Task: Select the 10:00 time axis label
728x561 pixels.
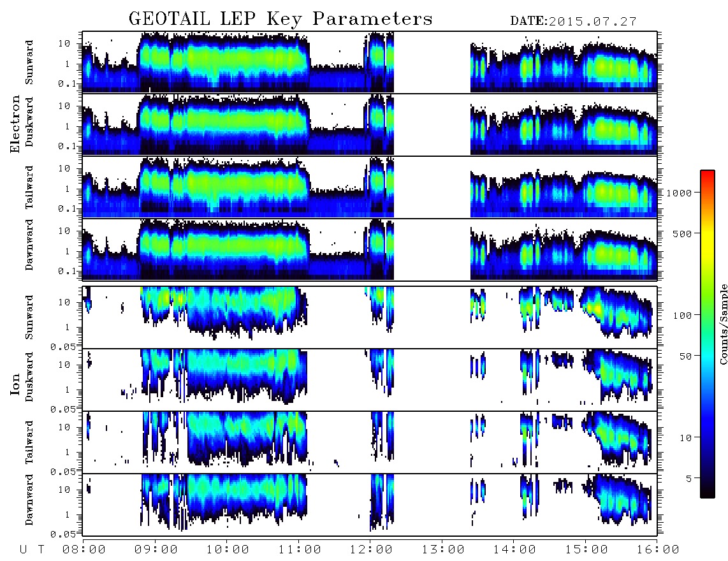Action: click(228, 550)
